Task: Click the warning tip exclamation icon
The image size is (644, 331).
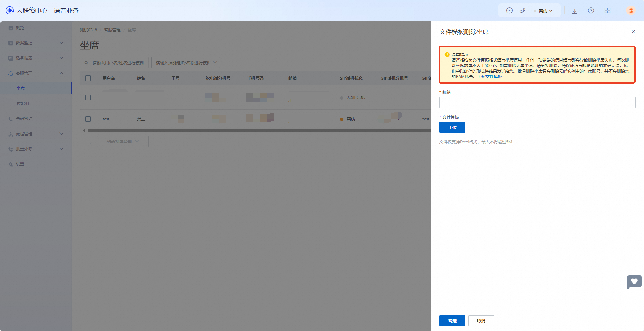Action: pyautogui.click(x=447, y=54)
